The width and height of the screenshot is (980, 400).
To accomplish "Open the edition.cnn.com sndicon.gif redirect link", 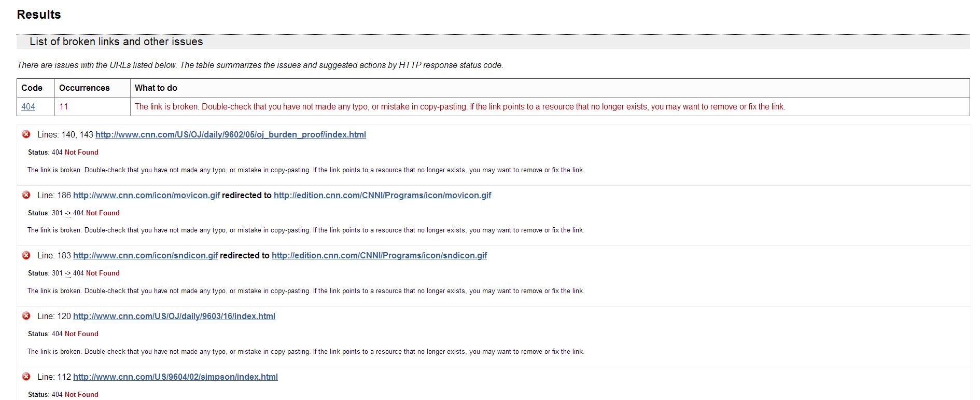I will [380, 255].
